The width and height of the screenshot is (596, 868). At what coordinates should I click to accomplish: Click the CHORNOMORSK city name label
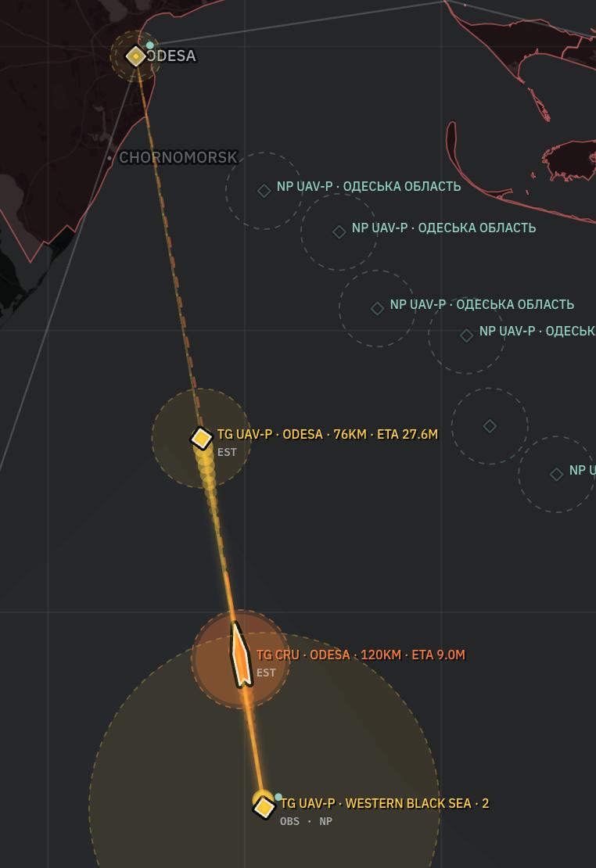point(178,158)
